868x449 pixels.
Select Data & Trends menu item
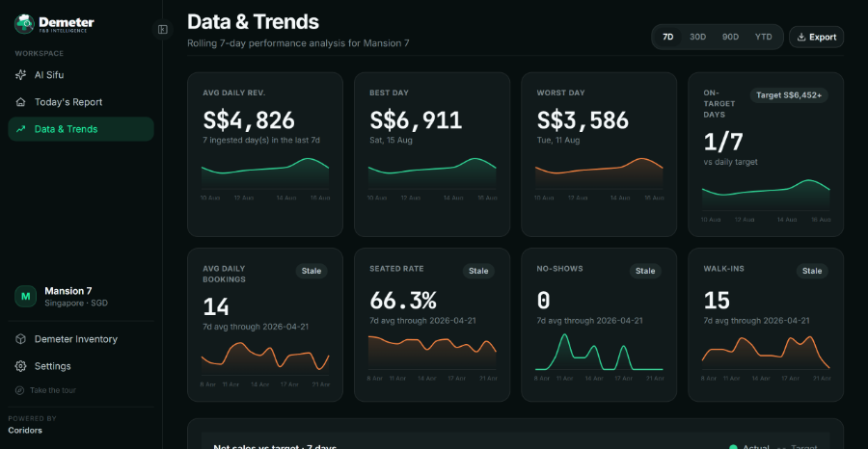click(81, 129)
